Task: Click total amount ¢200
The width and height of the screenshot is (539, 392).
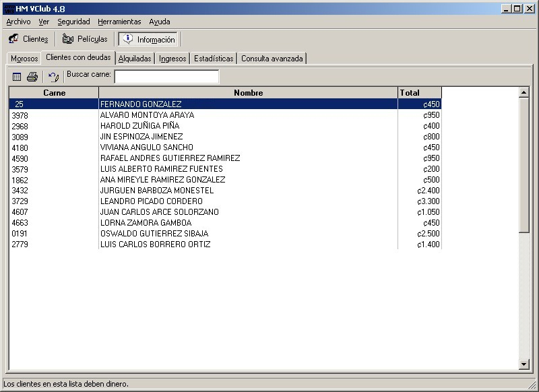Action: pyautogui.click(x=431, y=168)
